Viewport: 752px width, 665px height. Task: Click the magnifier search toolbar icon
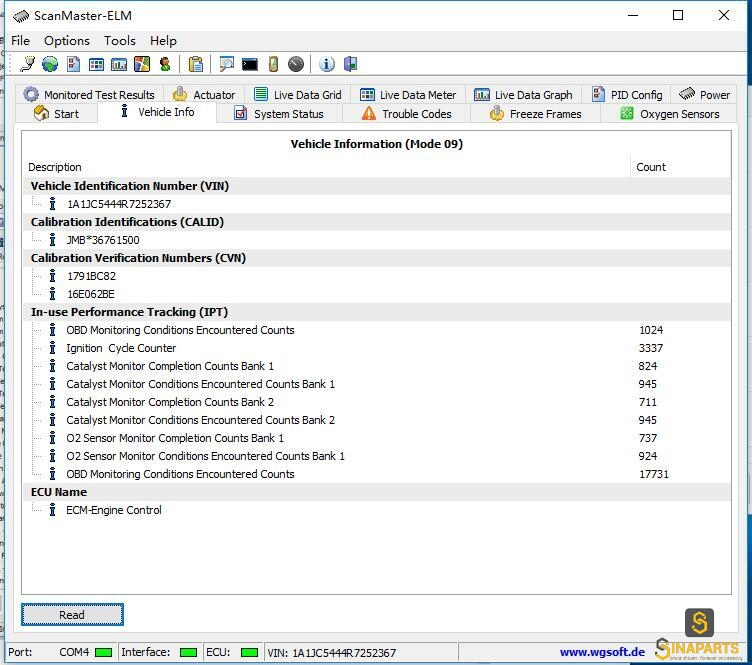pos(226,64)
